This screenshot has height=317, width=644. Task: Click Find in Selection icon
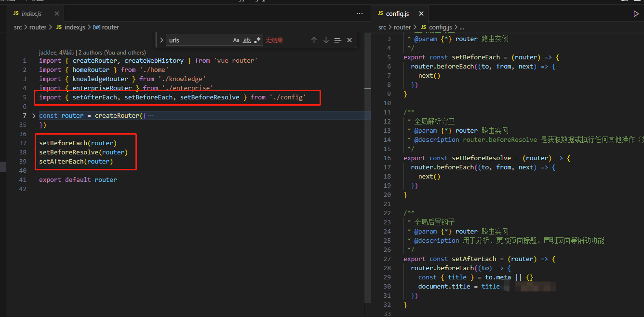(337, 40)
